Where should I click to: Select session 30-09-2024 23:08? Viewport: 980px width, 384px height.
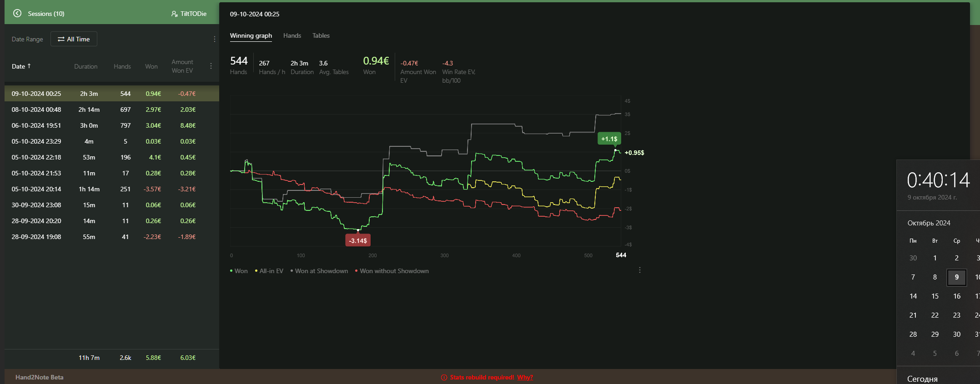112,205
